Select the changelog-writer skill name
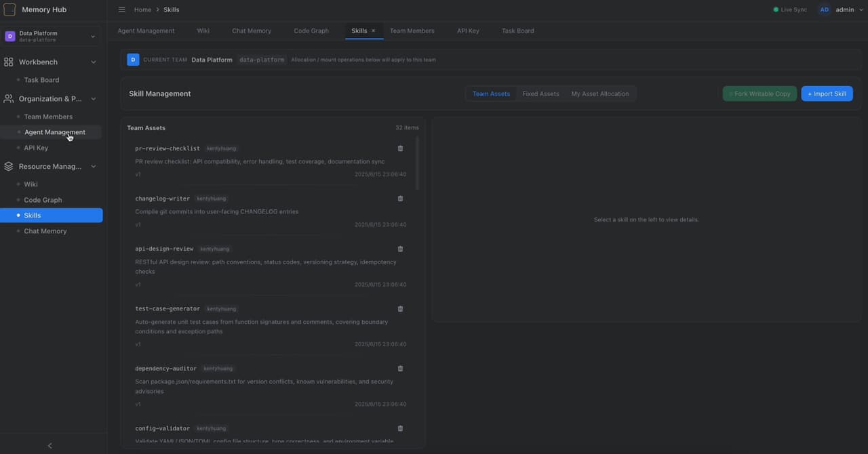The height and width of the screenshot is (454, 868). pyautogui.click(x=162, y=199)
